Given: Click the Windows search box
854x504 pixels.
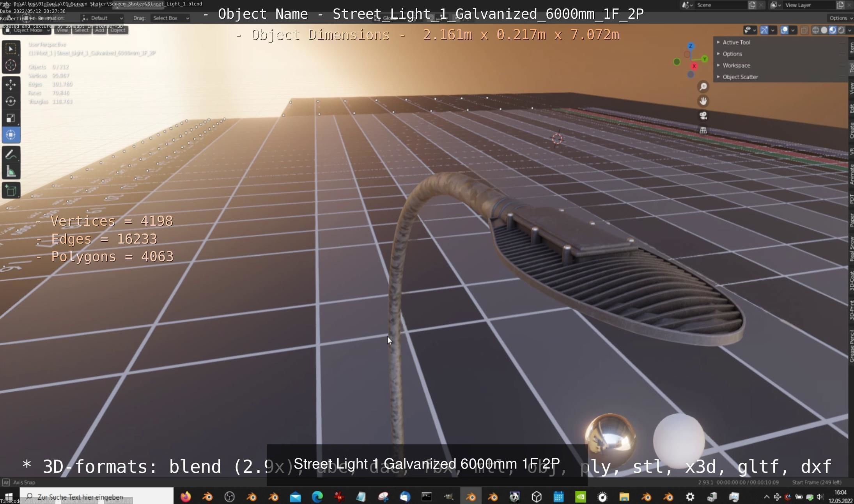Looking at the screenshot, I should 97,497.
